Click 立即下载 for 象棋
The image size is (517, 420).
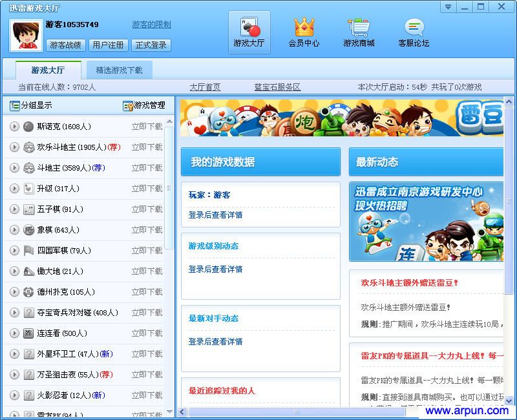coord(147,230)
